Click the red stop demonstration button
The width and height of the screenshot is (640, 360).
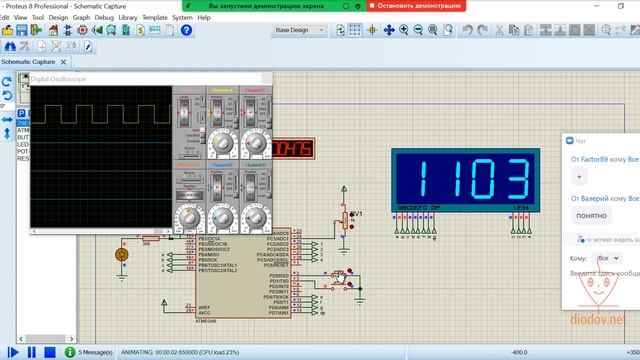416,6
